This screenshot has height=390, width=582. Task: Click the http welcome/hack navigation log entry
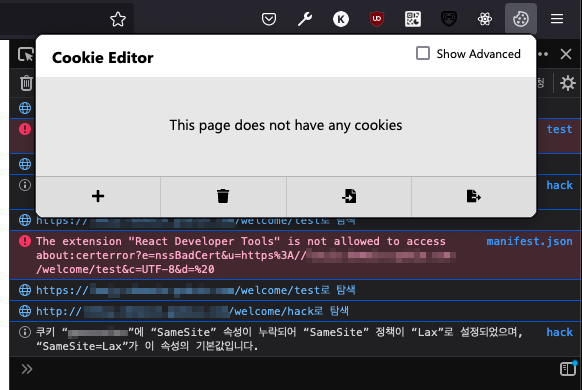pos(192,311)
